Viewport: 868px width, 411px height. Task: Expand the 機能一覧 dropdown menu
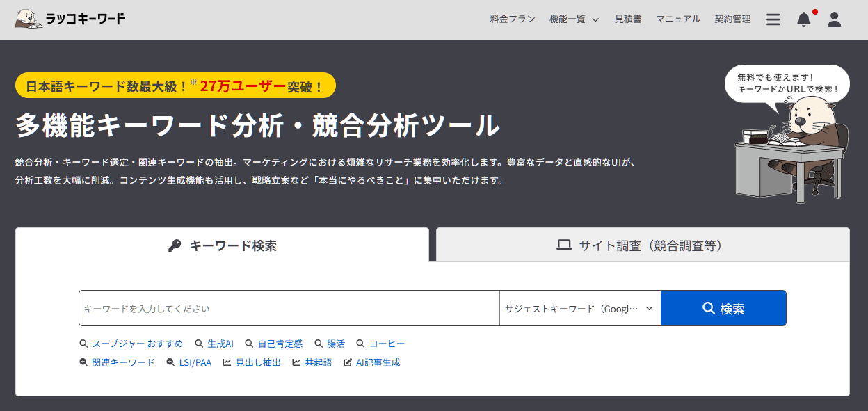point(574,19)
